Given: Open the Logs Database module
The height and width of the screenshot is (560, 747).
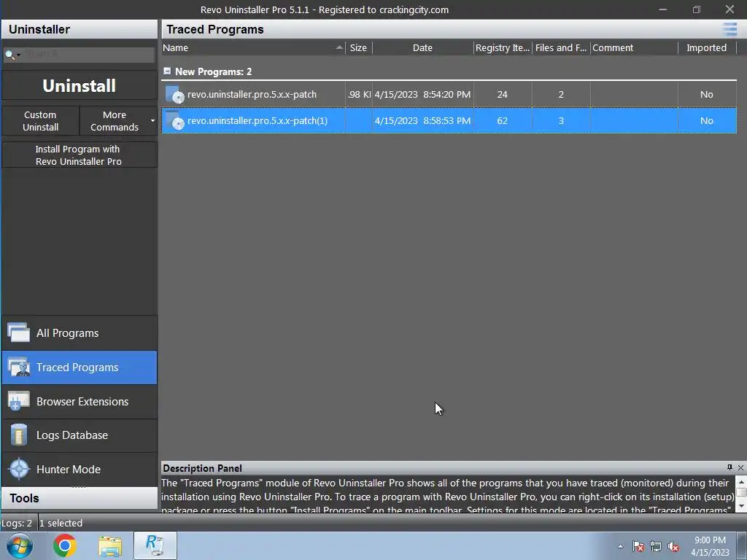Looking at the screenshot, I should 79,435.
